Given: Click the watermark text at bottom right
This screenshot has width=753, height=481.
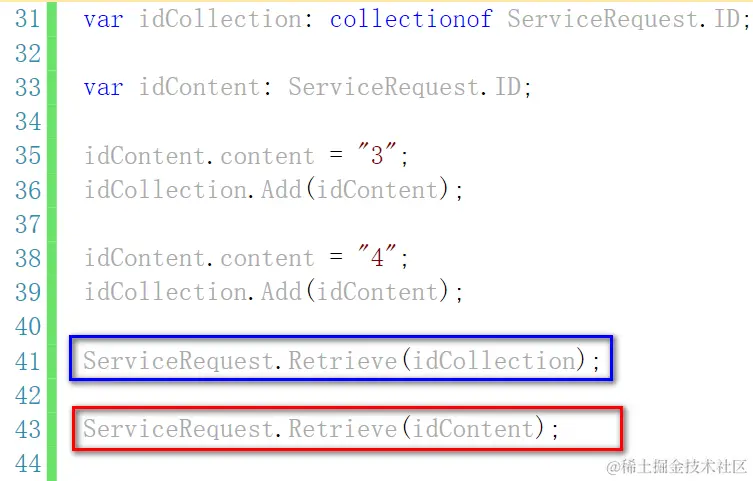Looking at the screenshot, I should pyautogui.click(x=677, y=466).
